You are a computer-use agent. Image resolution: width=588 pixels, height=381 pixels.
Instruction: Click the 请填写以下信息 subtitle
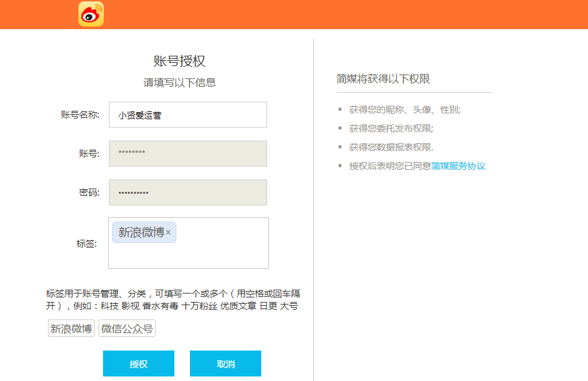pos(180,82)
